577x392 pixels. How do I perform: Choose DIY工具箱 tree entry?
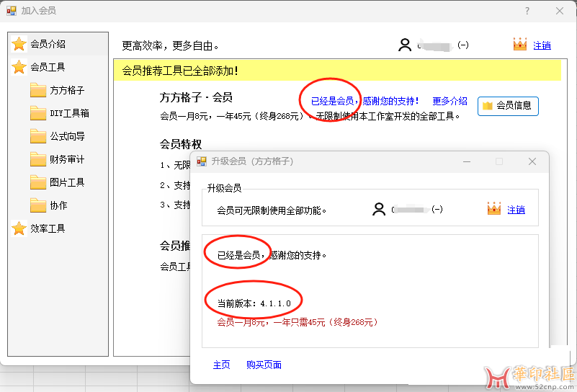coord(70,113)
